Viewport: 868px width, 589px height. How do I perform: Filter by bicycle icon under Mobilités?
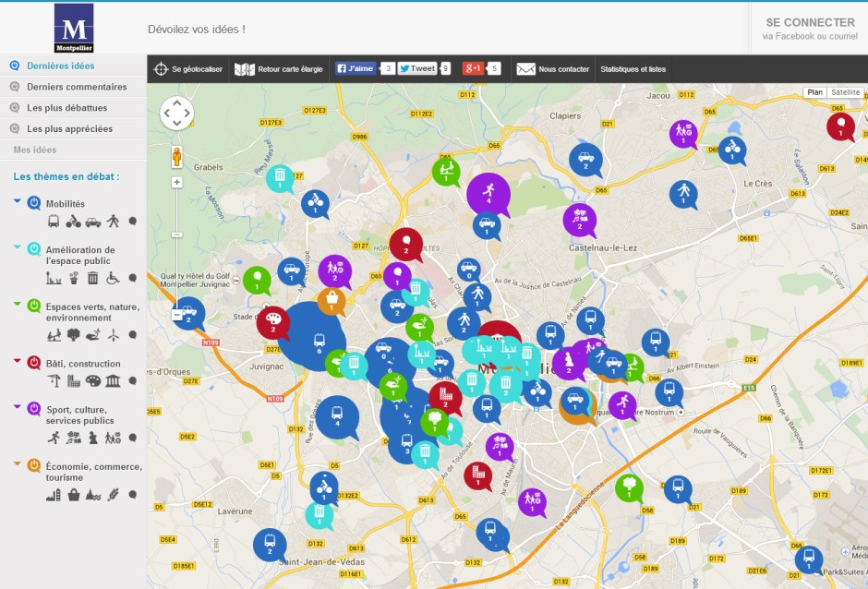73,222
